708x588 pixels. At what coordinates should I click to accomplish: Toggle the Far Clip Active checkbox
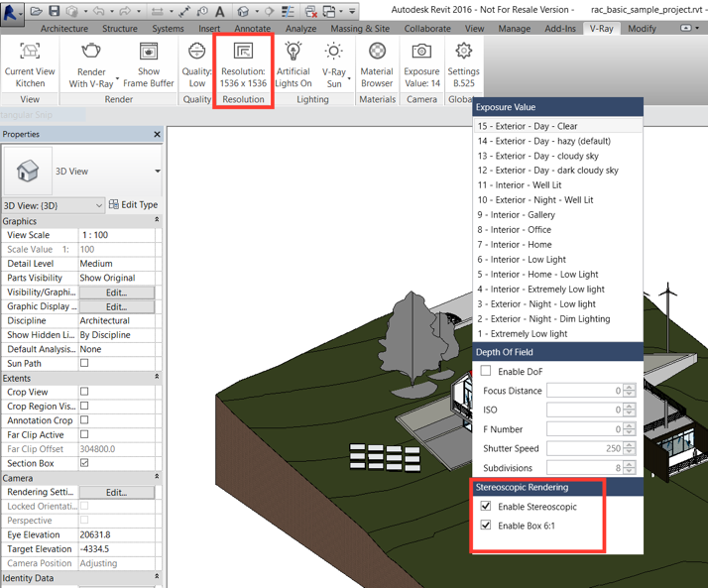[84, 434]
